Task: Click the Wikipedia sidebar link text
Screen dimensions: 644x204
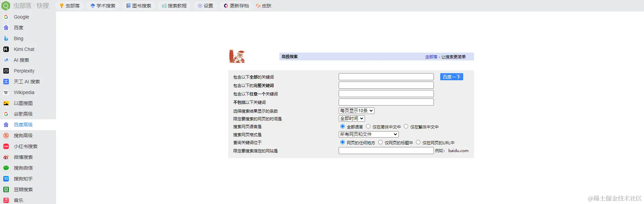Action: tap(24, 92)
